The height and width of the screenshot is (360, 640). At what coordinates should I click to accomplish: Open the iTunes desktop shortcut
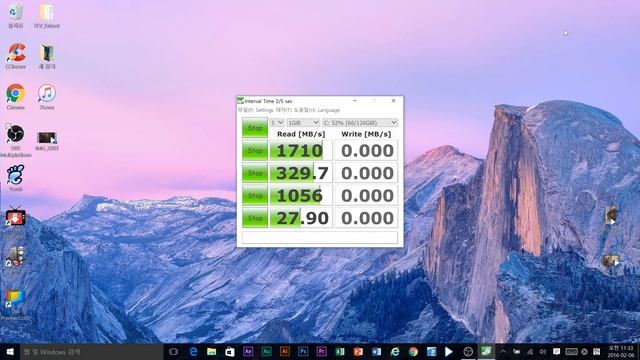(47, 97)
